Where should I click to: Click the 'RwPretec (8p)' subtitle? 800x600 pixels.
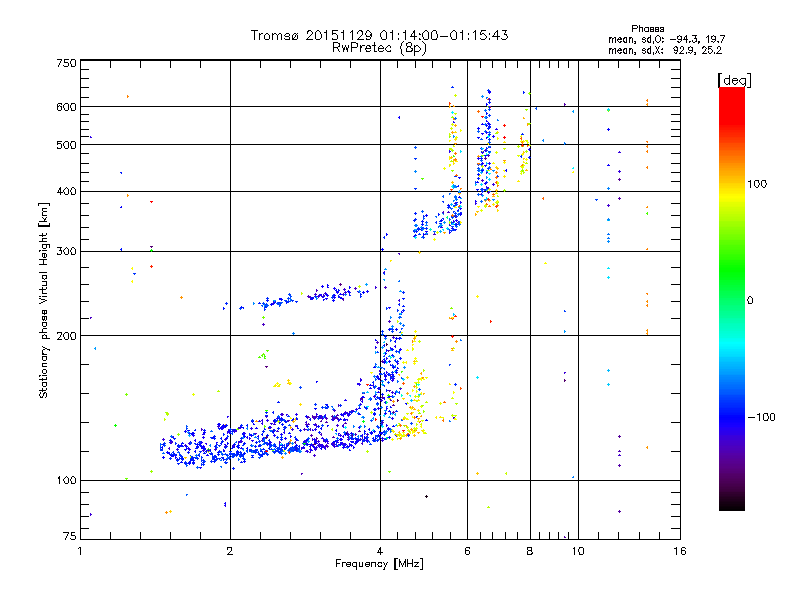coord(379,48)
